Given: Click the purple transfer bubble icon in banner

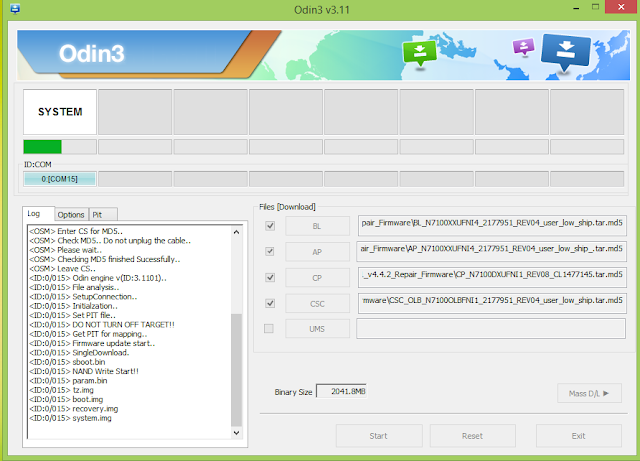Looking at the screenshot, I should pos(523,47).
